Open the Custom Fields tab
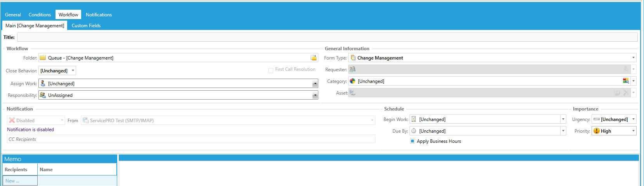This screenshot has height=186, width=644. [86, 26]
